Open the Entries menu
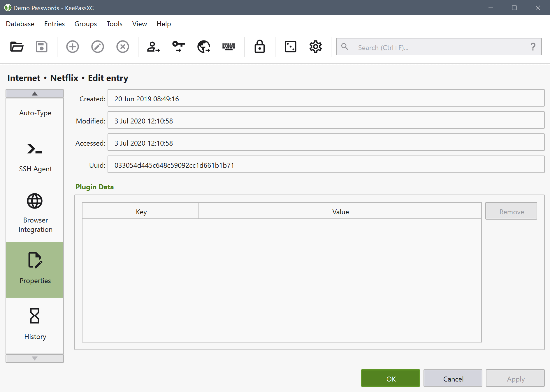550x392 pixels. [55, 24]
